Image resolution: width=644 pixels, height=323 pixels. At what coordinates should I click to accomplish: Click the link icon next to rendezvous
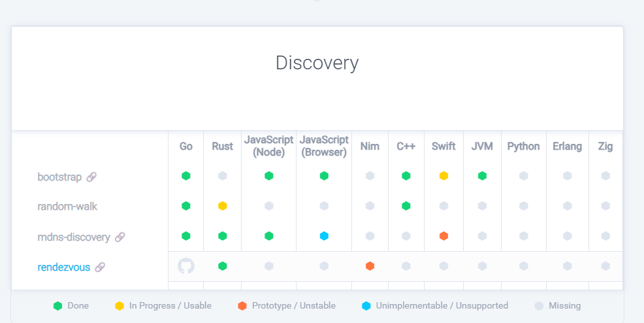pyautogui.click(x=100, y=267)
